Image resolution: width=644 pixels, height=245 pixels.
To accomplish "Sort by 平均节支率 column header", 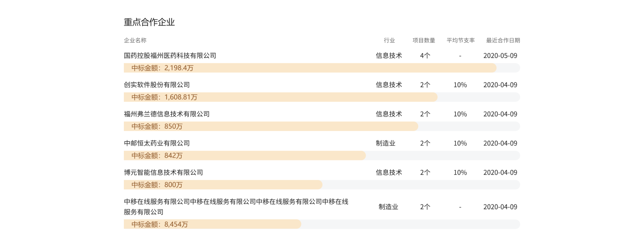I will point(460,40).
